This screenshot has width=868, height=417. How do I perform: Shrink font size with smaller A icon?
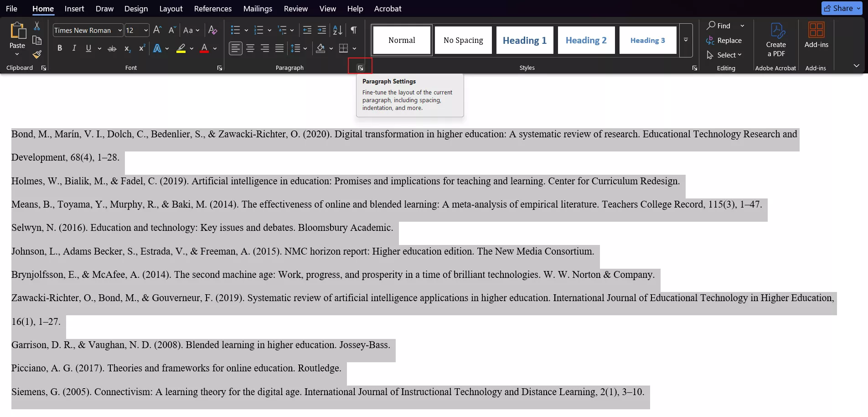click(x=172, y=30)
